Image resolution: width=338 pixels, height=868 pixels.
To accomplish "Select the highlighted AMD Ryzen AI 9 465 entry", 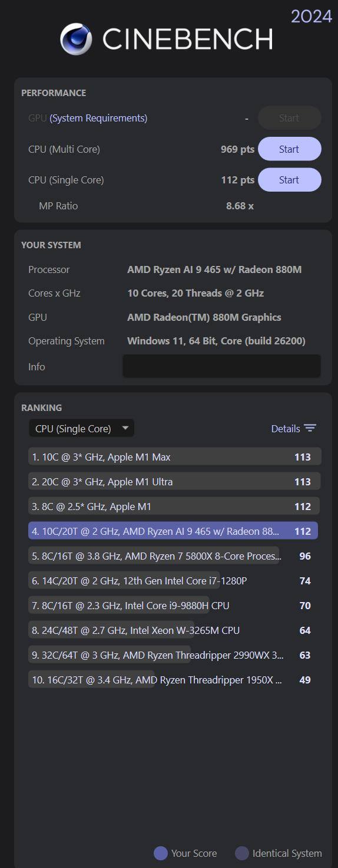I will pyautogui.click(x=173, y=531).
